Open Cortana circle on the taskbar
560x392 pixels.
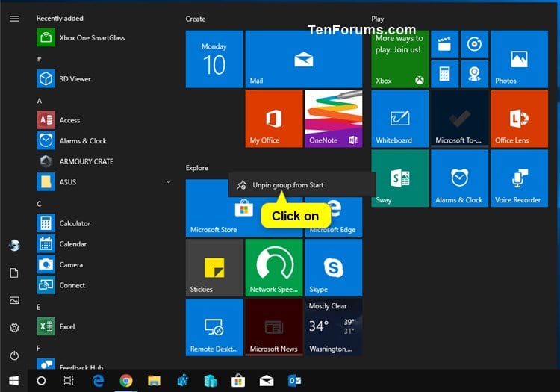pyautogui.click(x=41, y=381)
